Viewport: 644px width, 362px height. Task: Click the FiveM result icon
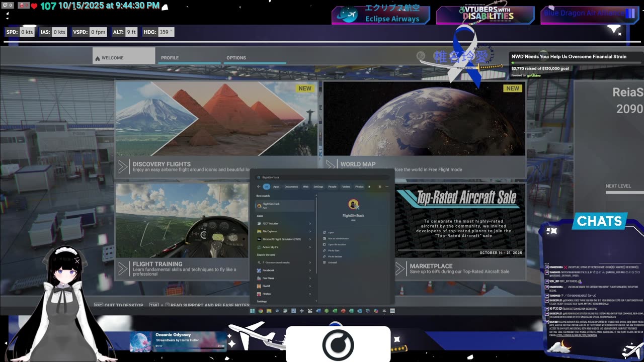(259, 286)
